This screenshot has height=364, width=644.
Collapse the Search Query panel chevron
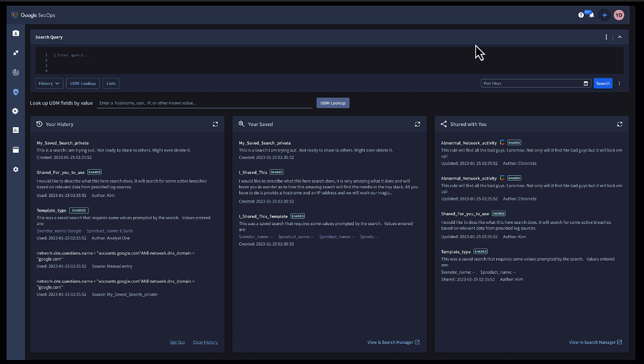point(620,37)
